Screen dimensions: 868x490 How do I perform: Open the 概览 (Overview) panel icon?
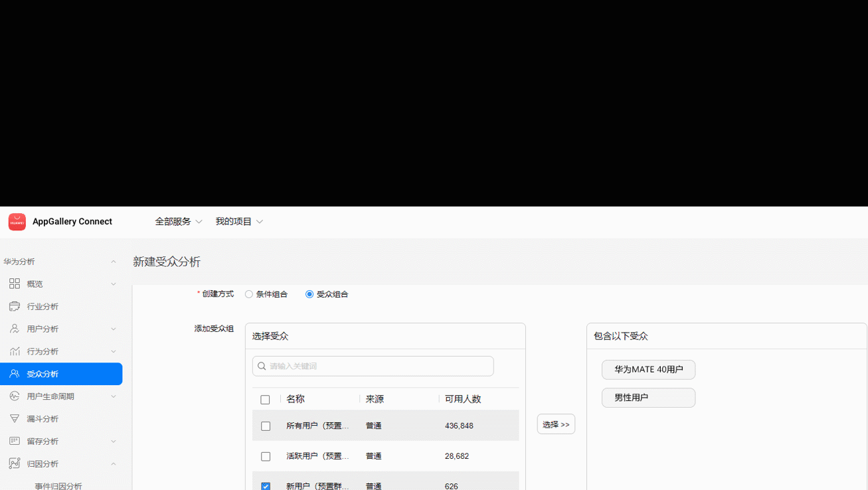click(x=14, y=284)
